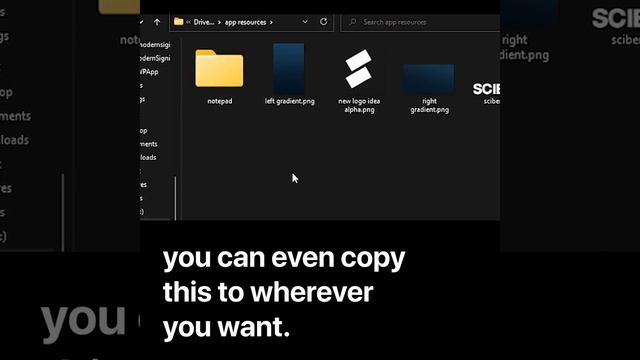
Task: Click the 'notepad' folder name label
Action: pos(220,101)
